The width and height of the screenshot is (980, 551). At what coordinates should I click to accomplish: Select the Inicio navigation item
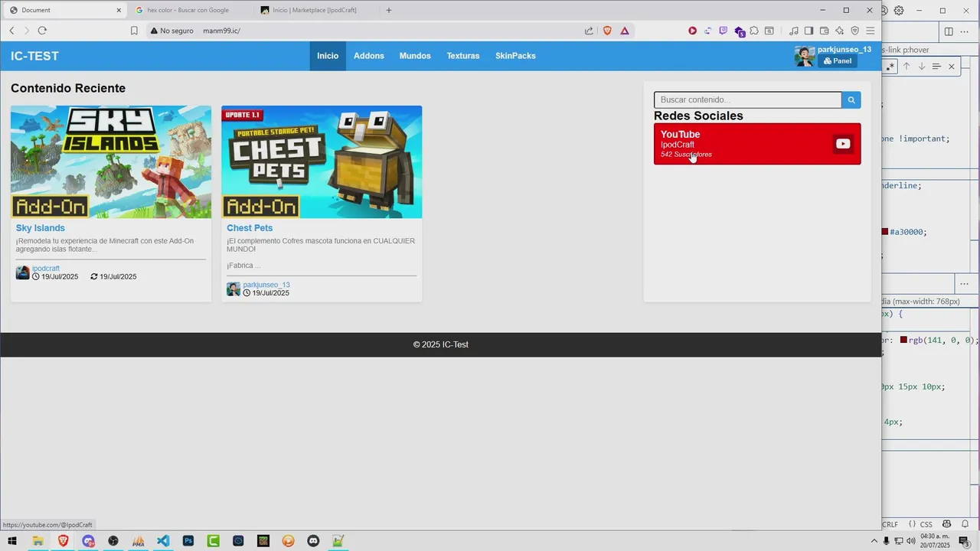click(328, 56)
